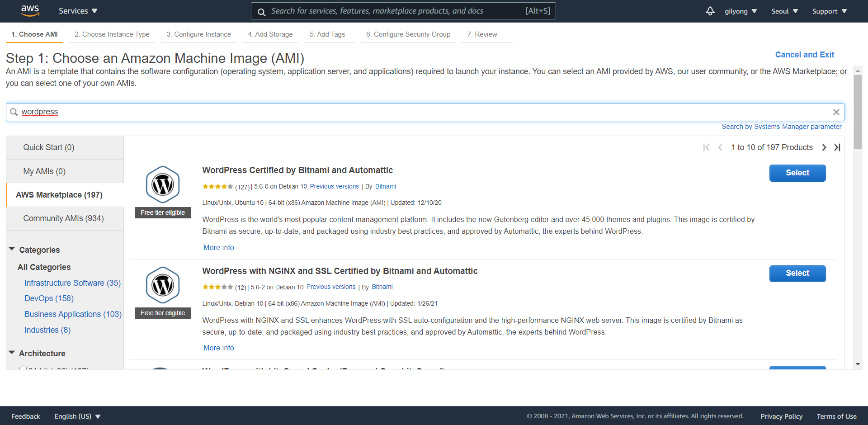Image resolution: width=868 pixels, height=425 pixels.
Task: Switch to 6. Configure Security Group step
Action: coord(408,34)
